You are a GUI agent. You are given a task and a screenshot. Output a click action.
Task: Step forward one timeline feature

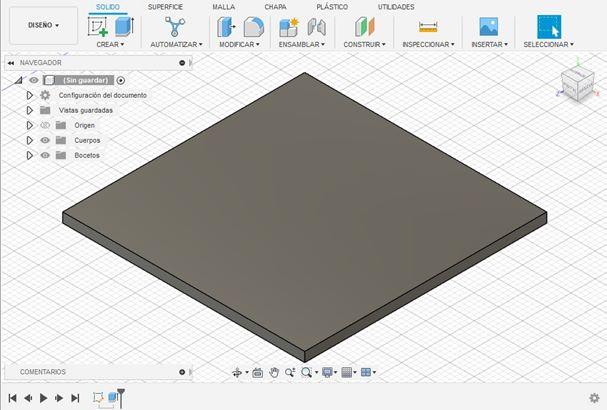point(59,398)
